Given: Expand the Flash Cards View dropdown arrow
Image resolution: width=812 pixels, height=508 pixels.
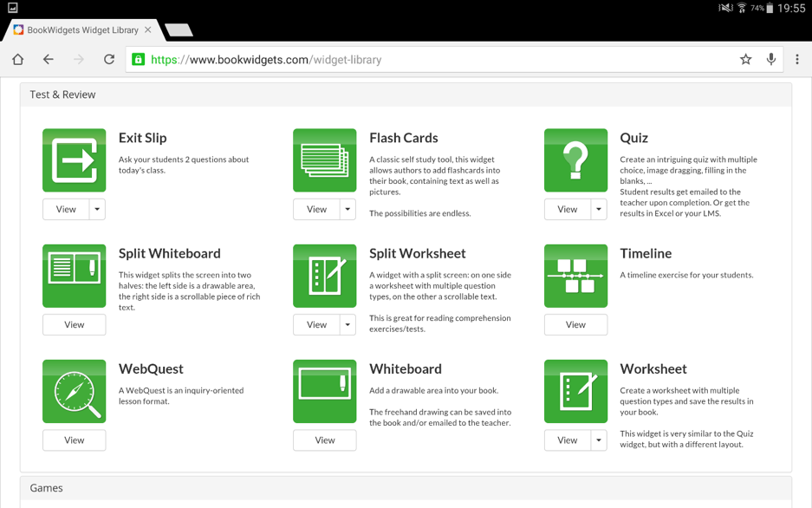Looking at the screenshot, I should pyautogui.click(x=348, y=209).
